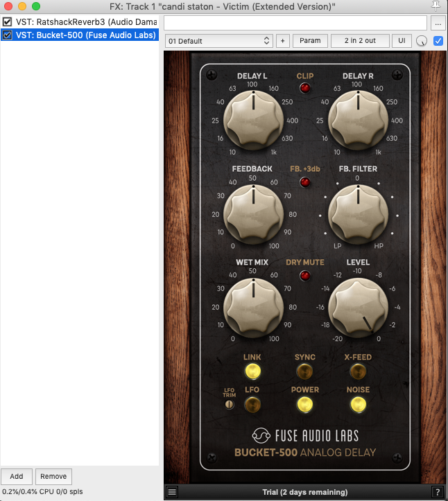This screenshot has height=501, width=448.
Task: Click the 2 in 2 out routing button
Action: (x=360, y=41)
